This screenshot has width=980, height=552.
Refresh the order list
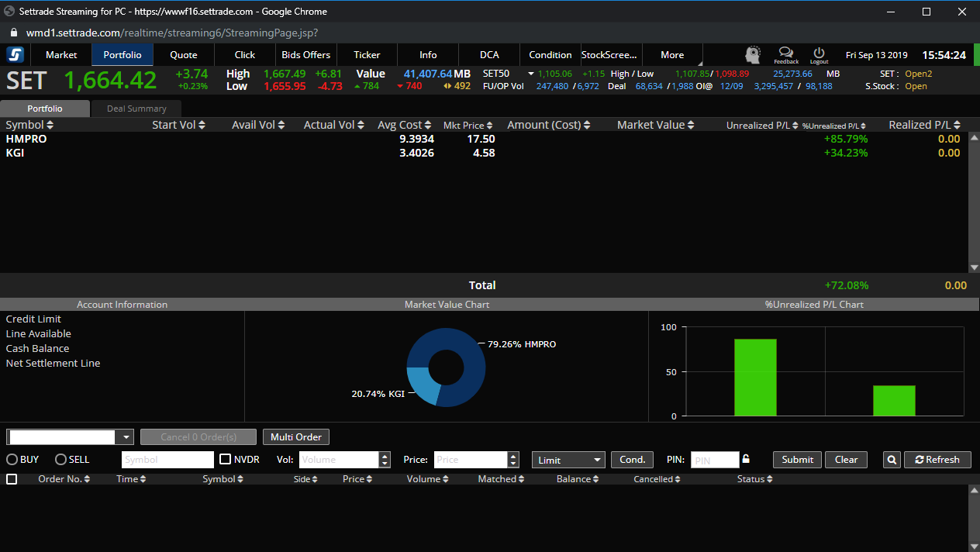[937, 460]
